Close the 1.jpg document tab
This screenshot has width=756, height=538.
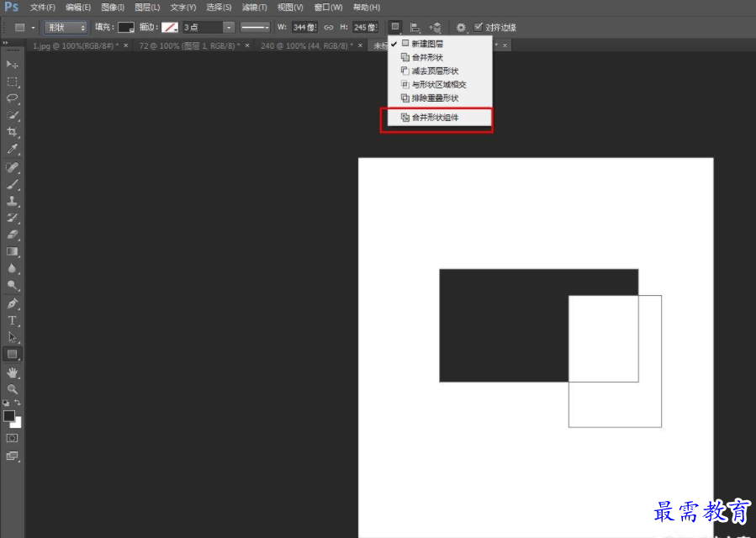[x=126, y=45]
